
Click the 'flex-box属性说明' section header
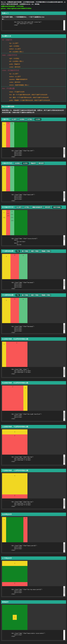34,106
